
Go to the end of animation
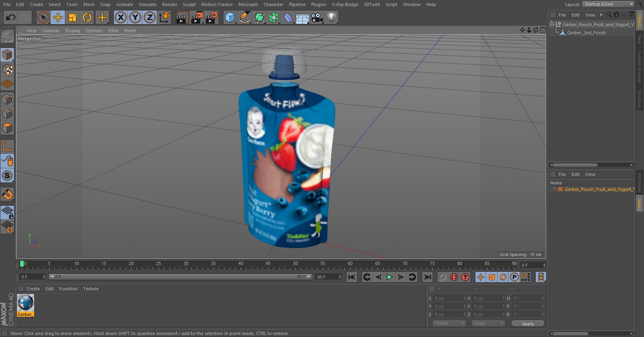click(427, 277)
